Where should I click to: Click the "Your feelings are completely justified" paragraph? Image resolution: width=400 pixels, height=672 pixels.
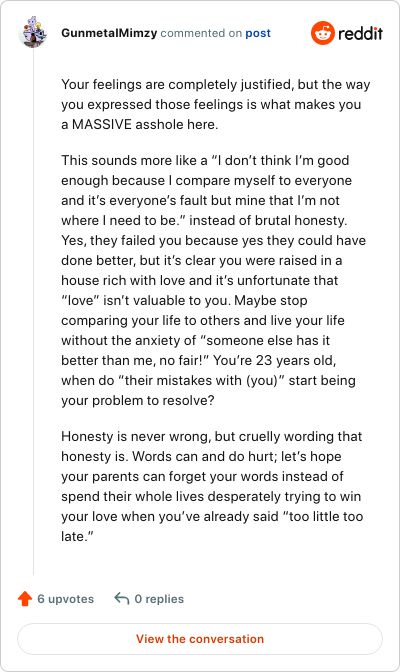pos(216,104)
